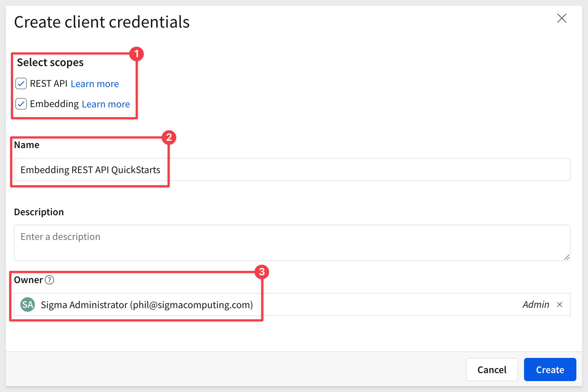
Task: Uncheck the REST API scope checkbox
Action: [x=21, y=83]
